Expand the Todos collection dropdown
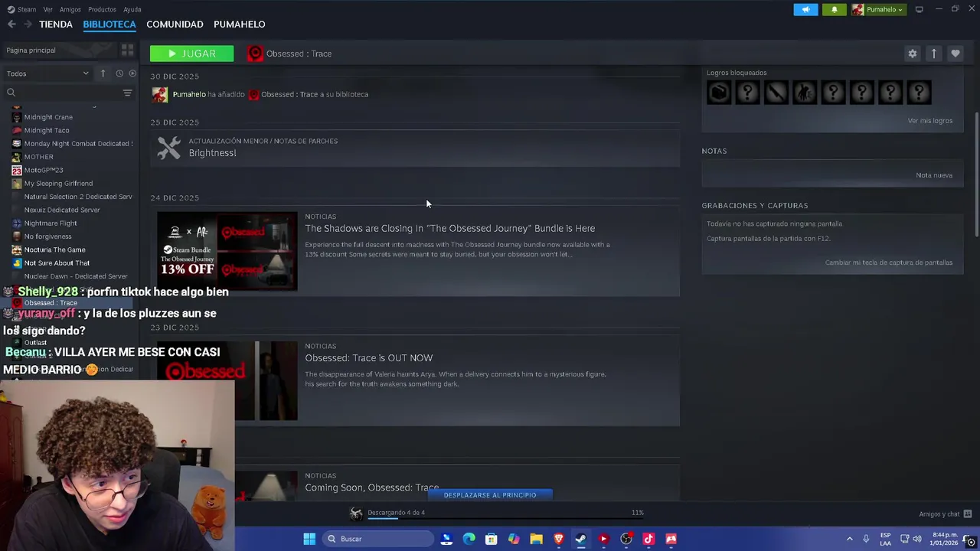The height and width of the screenshot is (551, 980). click(x=47, y=73)
